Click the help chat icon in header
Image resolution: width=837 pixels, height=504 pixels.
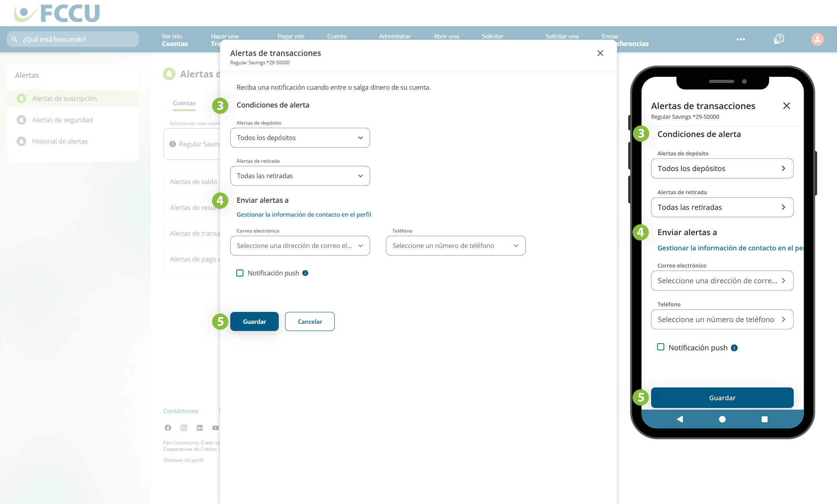click(x=779, y=39)
